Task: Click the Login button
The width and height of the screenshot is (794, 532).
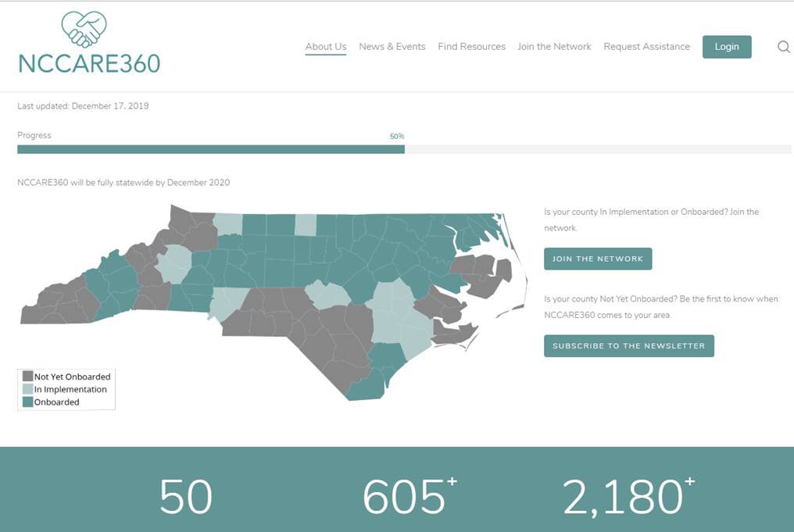Action: [x=727, y=47]
